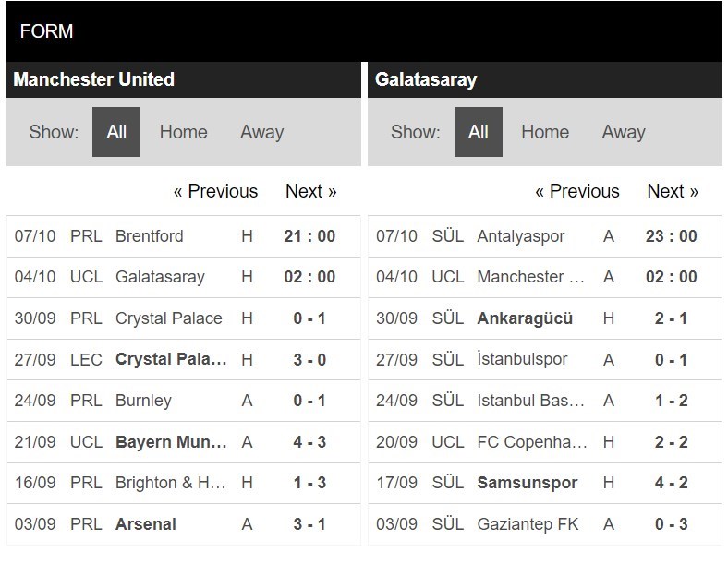Click the Ankaragücü team name
This screenshot has width=728, height=564.
(525, 318)
